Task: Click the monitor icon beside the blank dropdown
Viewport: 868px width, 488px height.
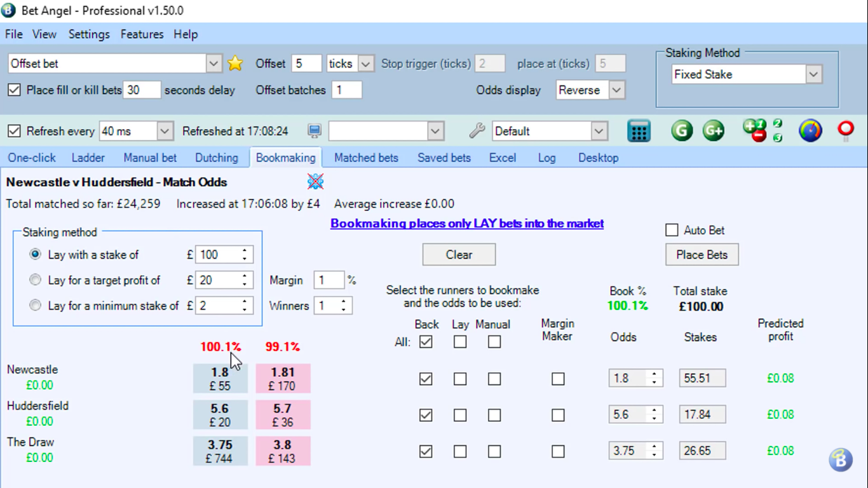Action: click(314, 132)
